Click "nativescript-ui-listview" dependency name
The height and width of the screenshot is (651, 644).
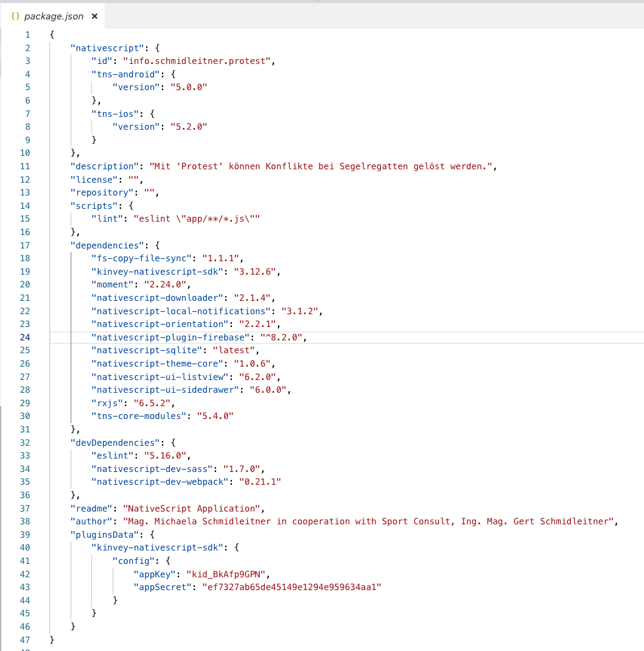[159, 377]
